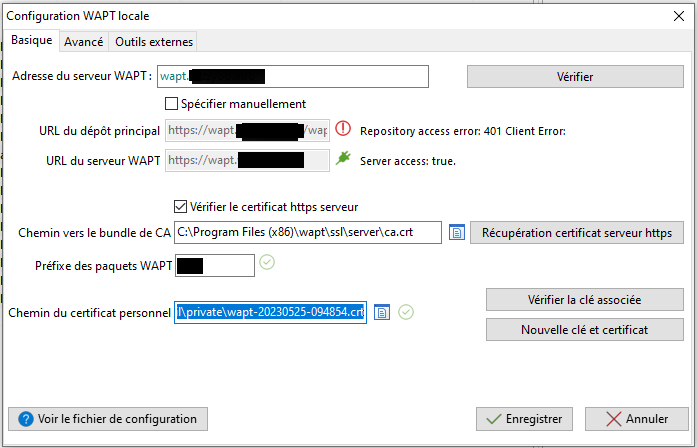Screen dimensions: 697x448
Task: Click the URL du dépôt principal field
Action: tap(248, 131)
